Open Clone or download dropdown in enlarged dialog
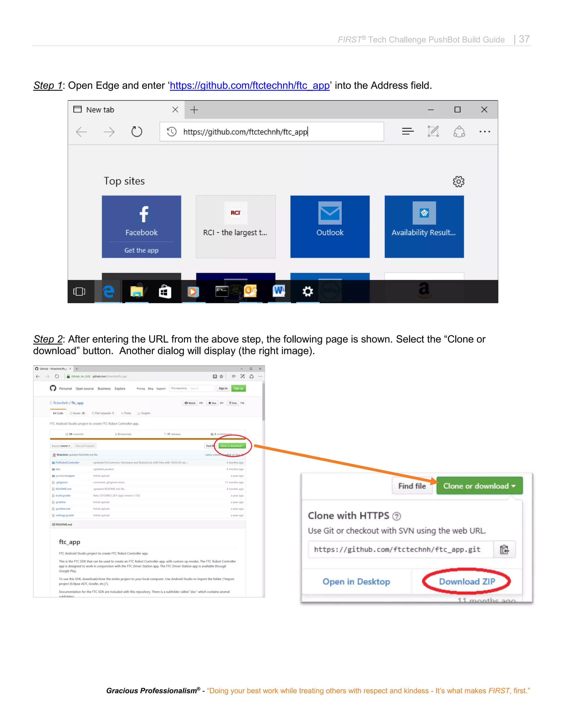This screenshot has width=563, height=728. (480, 486)
